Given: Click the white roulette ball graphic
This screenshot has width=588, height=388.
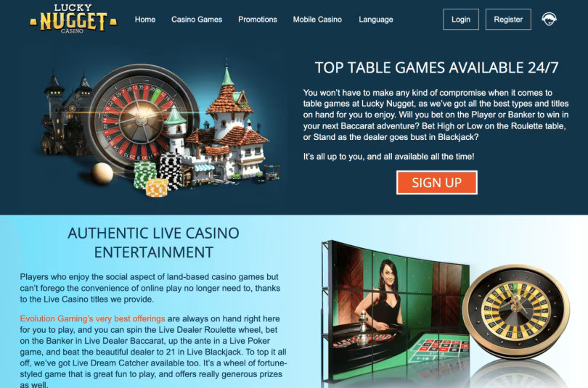Looking at the screenshot, I should 102,174.
